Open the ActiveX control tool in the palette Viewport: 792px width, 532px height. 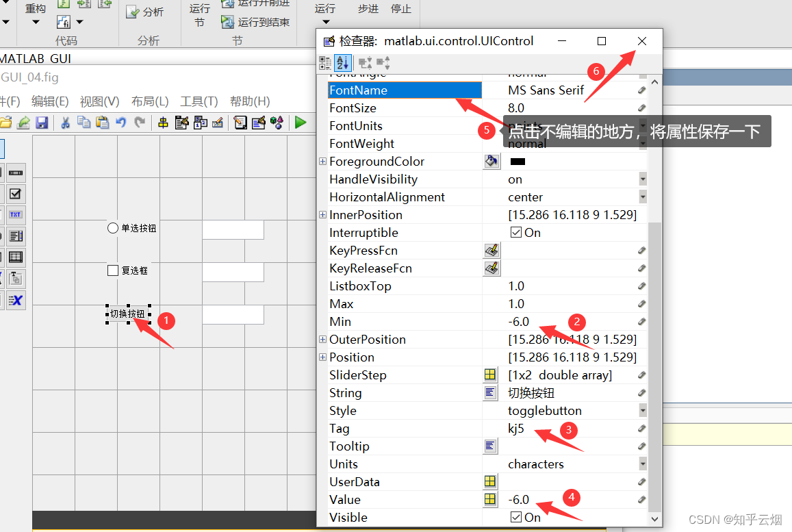[17, 299]
